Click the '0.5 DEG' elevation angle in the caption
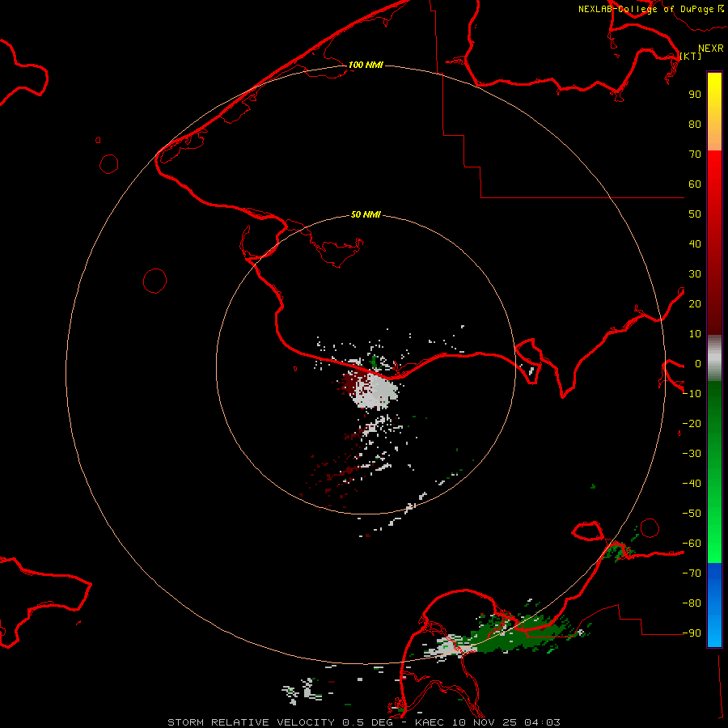The height and width of the screenshot is (728, 728). [368, 722]
